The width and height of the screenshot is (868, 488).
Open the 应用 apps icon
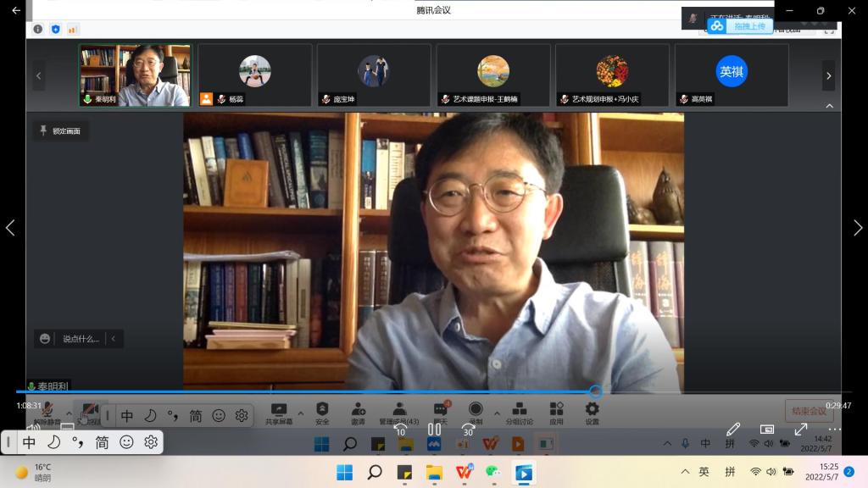tap(556, 412)
